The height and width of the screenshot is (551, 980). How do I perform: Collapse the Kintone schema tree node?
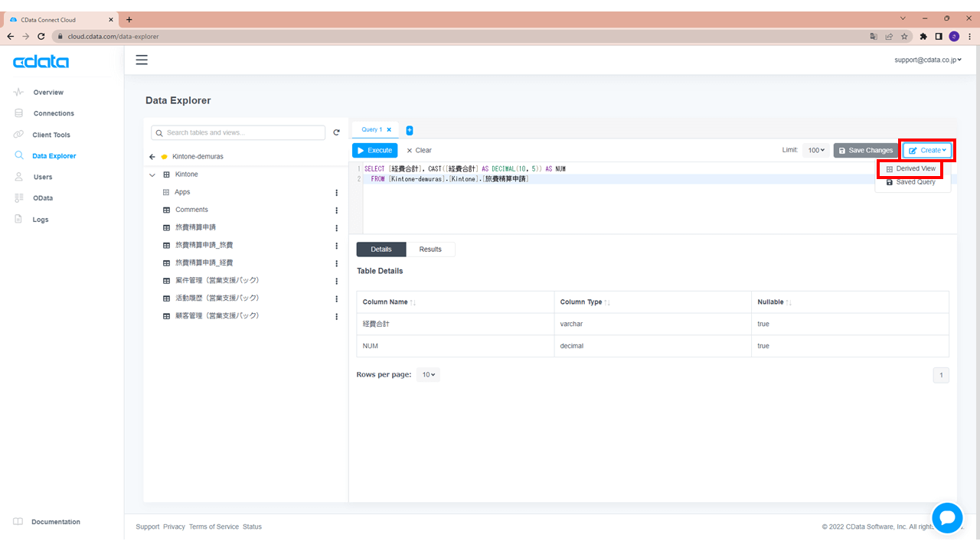(152, 174)
